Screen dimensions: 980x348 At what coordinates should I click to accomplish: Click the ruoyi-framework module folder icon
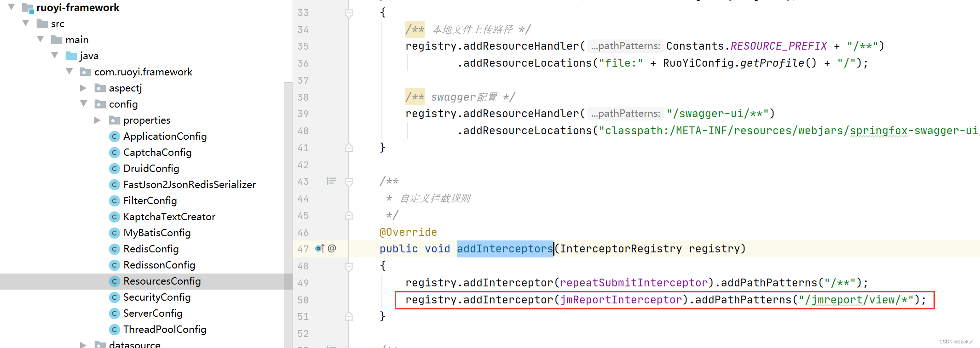click(28, 7)
